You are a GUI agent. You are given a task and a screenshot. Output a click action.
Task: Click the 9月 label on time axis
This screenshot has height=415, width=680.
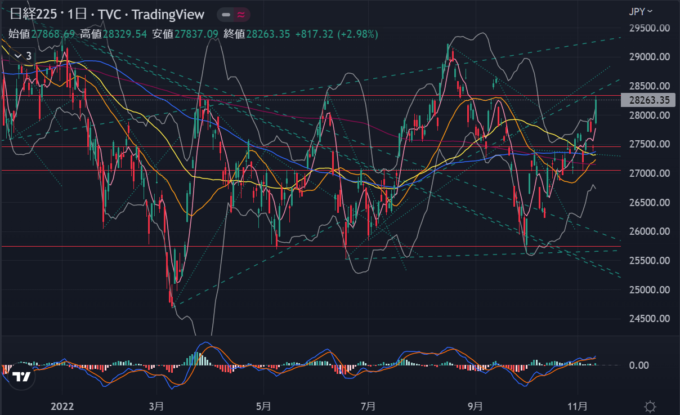pos(476,406)
